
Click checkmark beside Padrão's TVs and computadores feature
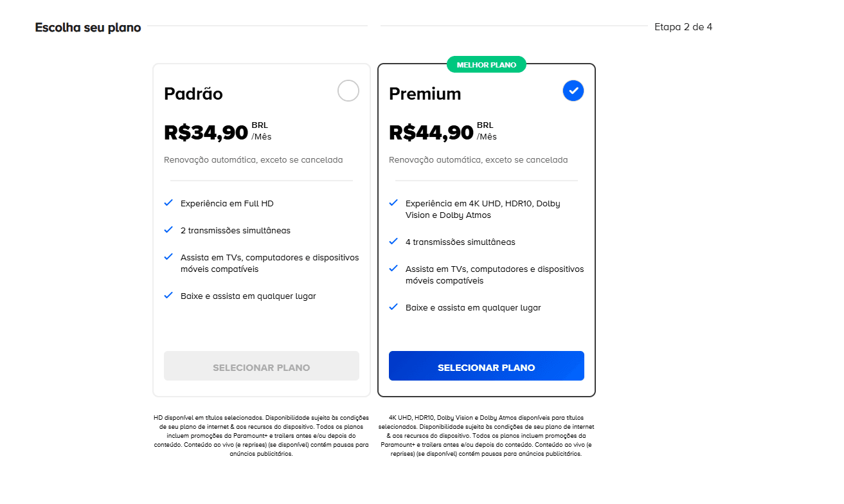click(168, 256)
